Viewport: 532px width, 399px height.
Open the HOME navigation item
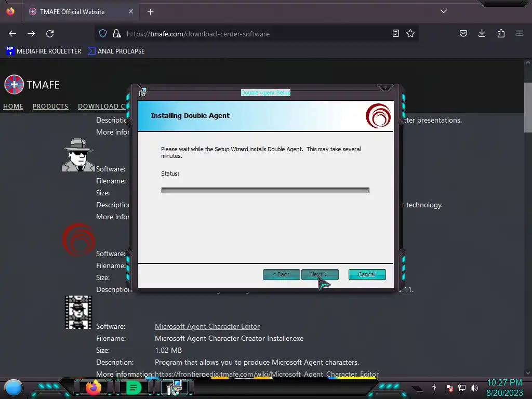pos(13,106)
